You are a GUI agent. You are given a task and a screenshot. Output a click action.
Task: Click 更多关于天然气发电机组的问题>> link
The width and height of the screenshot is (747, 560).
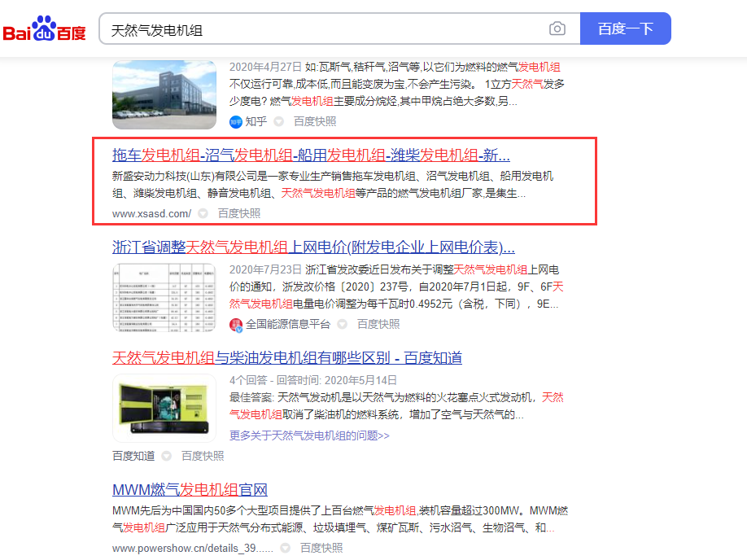pos(309,435)
